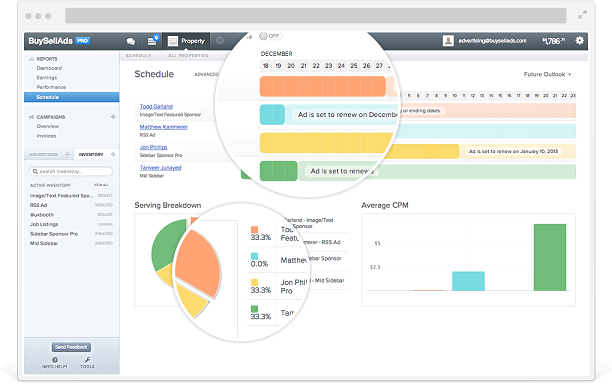Click the cyan bar in Average CPM

[468, 281]
